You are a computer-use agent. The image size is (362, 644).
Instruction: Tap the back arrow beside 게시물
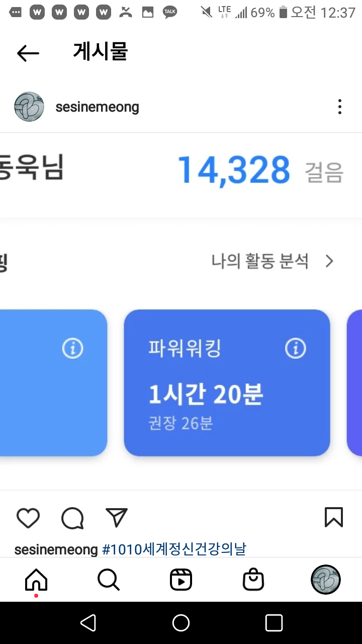[28, 53]
